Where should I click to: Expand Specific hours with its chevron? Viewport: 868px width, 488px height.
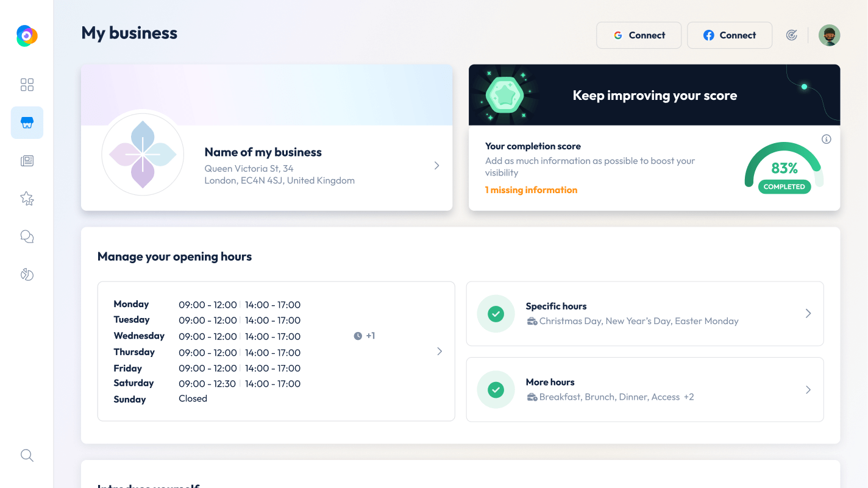[x=808, y=313]
